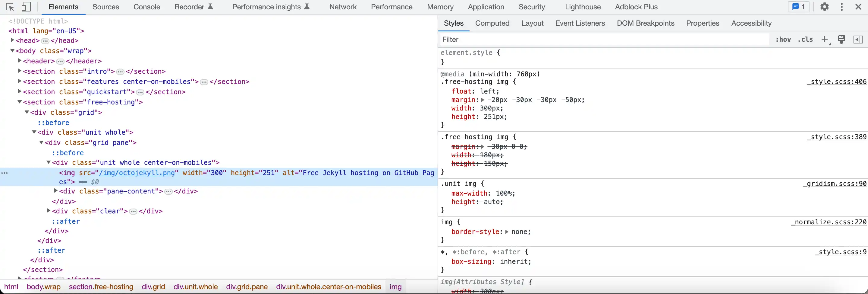
Task: Open source link _normalize.scss:220
Action: coord(829,222)
